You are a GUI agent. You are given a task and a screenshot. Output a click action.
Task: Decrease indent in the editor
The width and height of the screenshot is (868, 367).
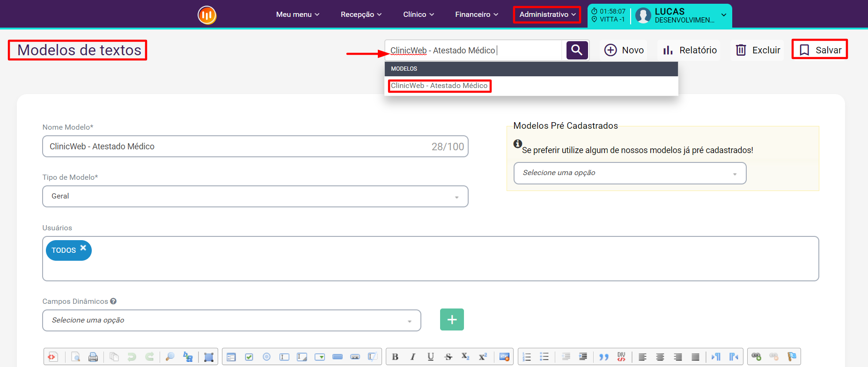click(566, 357)
